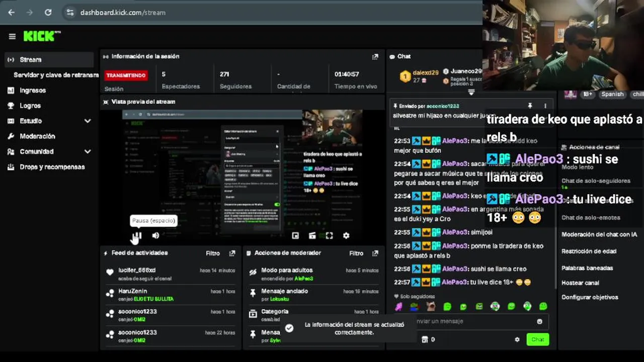Click heart icon next to lucifer_666xd
Viewport: 644px width, 362px height.
pos(110,272)
